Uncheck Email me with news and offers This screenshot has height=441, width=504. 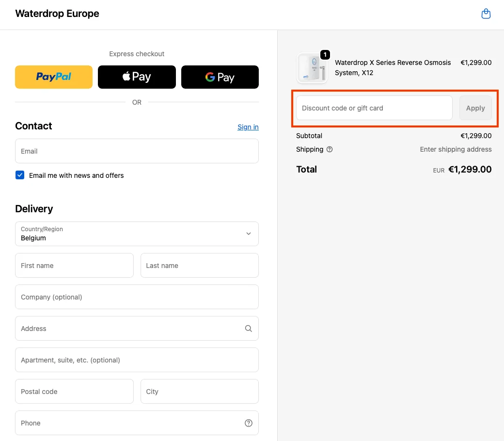(x=20, y=175)
